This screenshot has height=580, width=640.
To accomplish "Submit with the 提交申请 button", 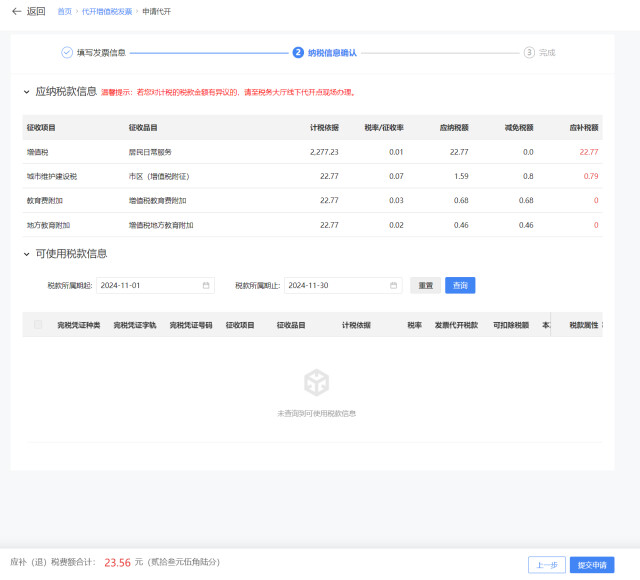I will coord(593,565).
